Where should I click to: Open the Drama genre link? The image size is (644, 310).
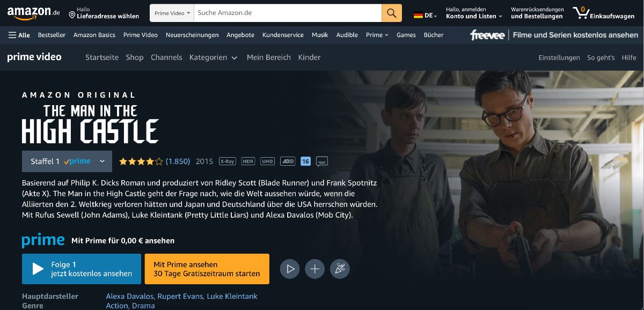pos(143,306)
